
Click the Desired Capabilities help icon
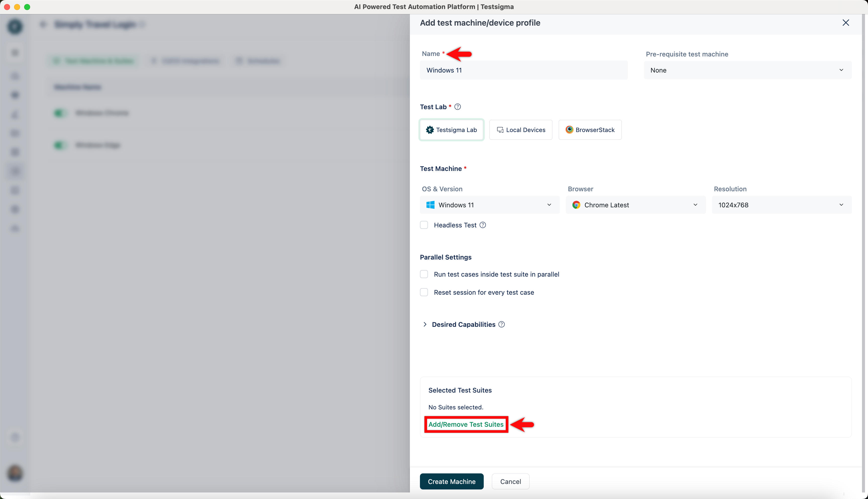point(502,325)
